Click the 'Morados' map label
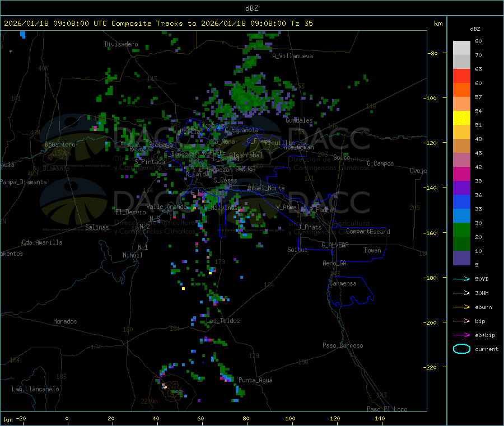 click(65, 321)
